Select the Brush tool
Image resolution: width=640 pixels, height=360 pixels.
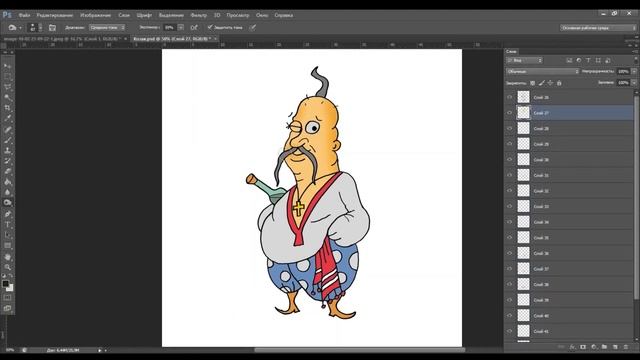point(7,140)
